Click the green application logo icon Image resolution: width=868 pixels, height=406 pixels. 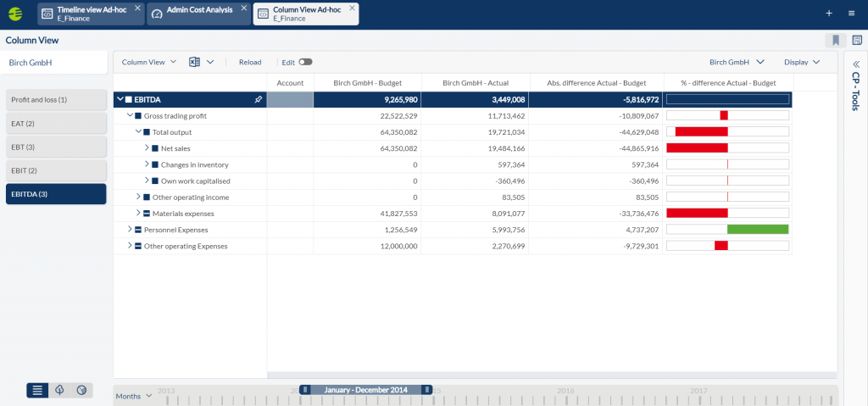pyautogui.click(x=15, y=14)
